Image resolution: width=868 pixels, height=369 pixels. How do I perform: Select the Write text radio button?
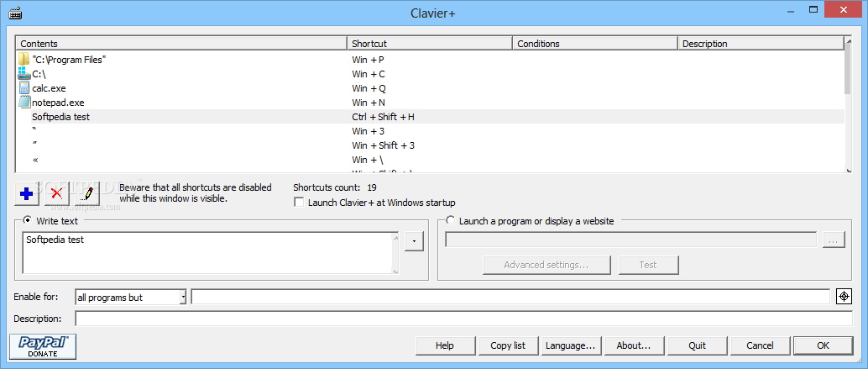(x=27, y=220)
